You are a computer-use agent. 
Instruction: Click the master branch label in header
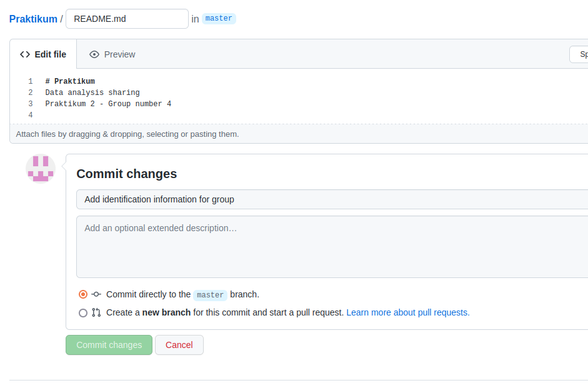click(x=219, y=18)
